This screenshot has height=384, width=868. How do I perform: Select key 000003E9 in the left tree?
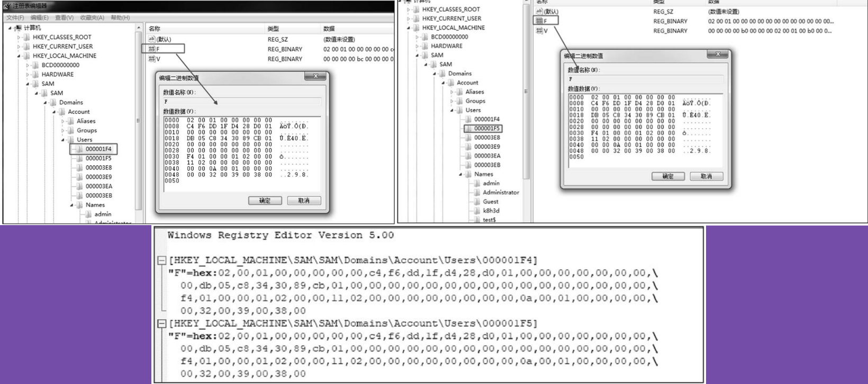[98, 177]
